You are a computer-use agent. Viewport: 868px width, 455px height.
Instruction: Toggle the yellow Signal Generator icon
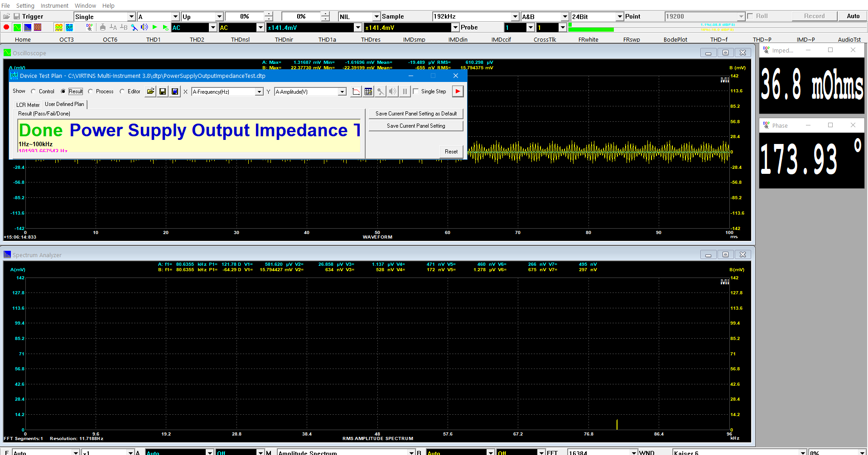(x=58, y=27)
